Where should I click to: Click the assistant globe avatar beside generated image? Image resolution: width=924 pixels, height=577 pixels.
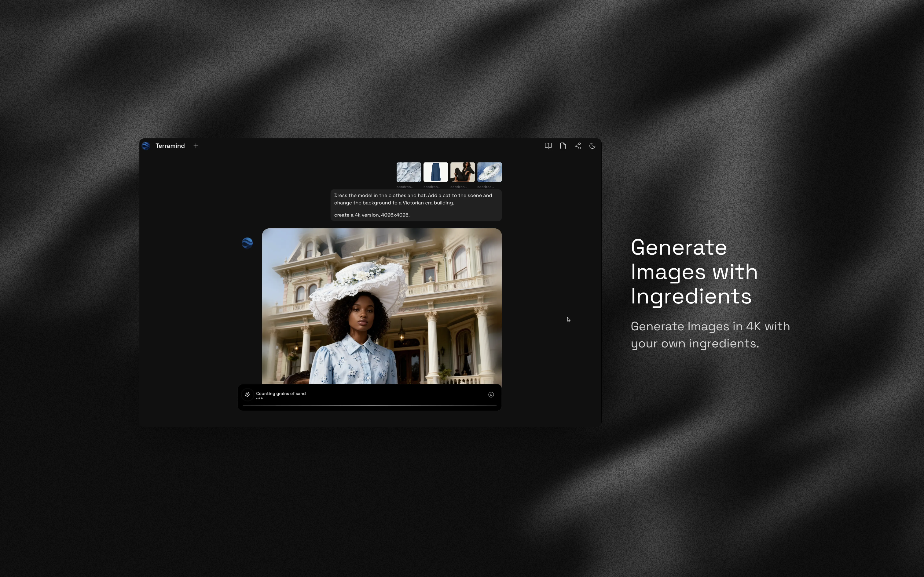point(247,243)
